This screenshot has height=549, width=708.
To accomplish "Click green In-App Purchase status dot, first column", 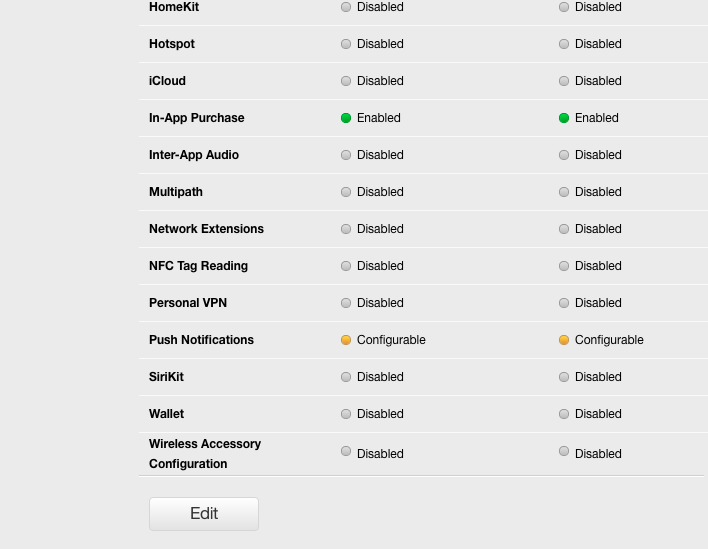I will 346,118.
